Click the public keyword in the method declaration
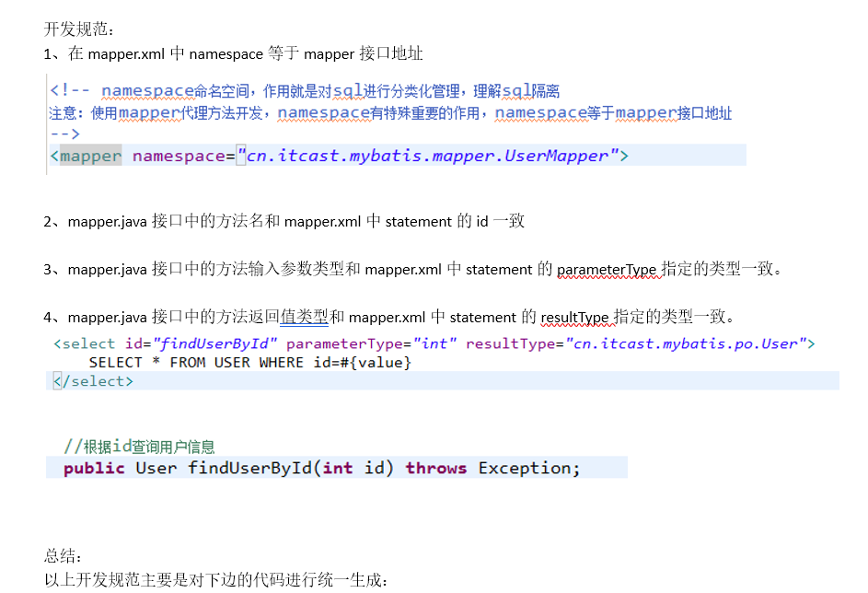 [x=94, y=468]
